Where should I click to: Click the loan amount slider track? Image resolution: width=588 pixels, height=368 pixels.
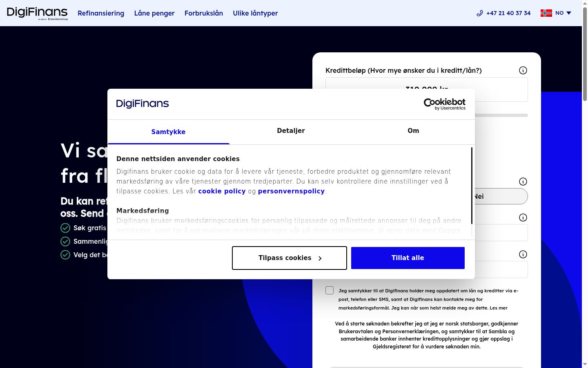coord(501,115)
